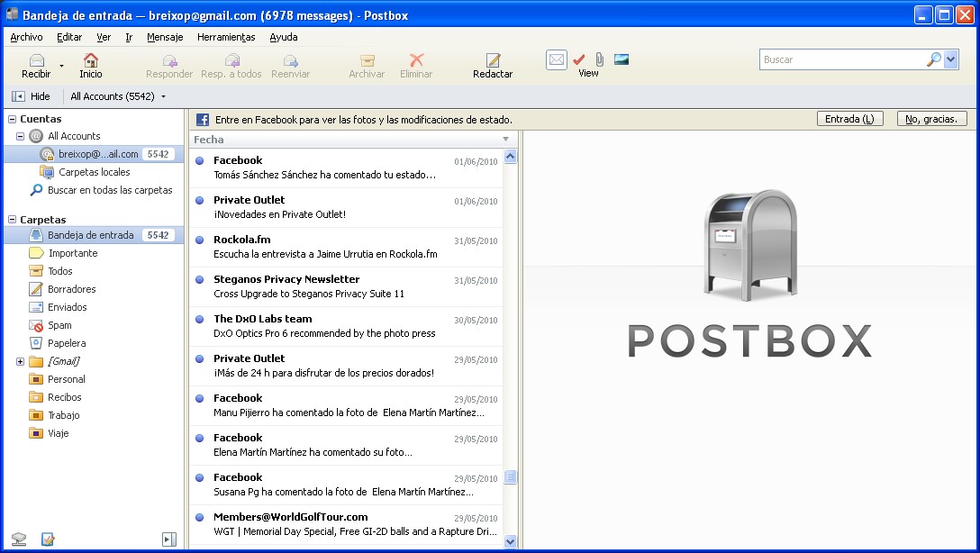Open the Herramientas menu

tap(226, 37)
